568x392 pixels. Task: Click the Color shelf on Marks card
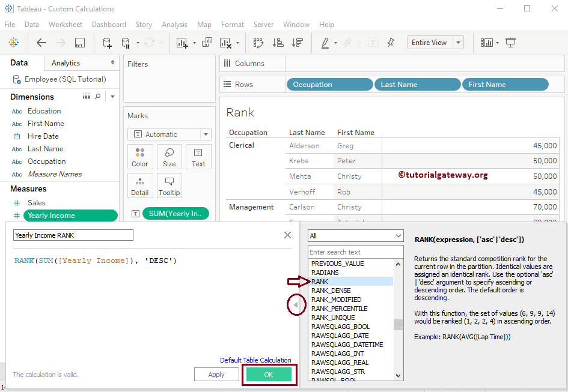click(139, 157)
